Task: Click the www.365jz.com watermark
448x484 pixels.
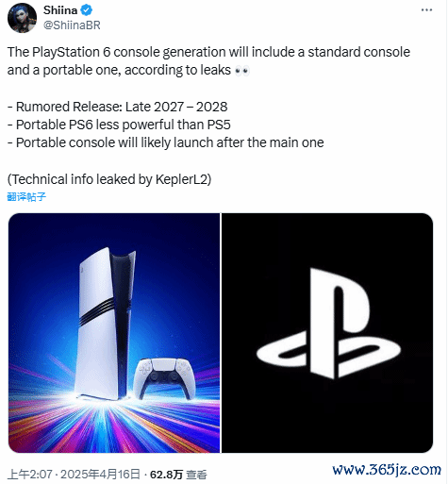Action: point(387,470)
